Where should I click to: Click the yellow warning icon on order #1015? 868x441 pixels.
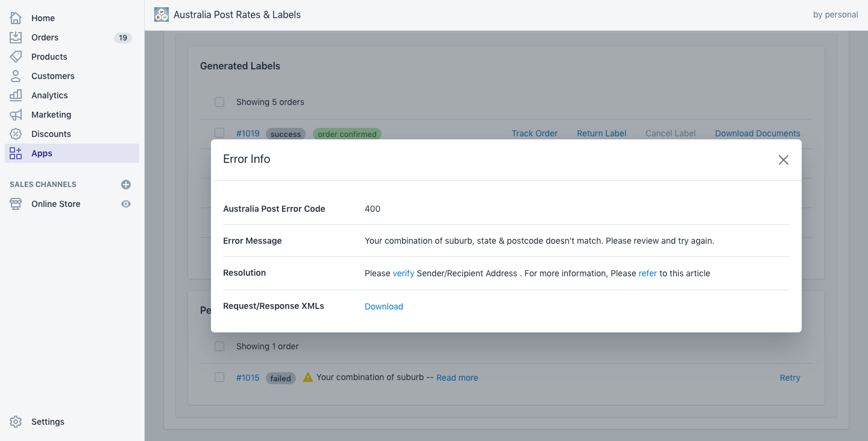click(x=308, y=377)
